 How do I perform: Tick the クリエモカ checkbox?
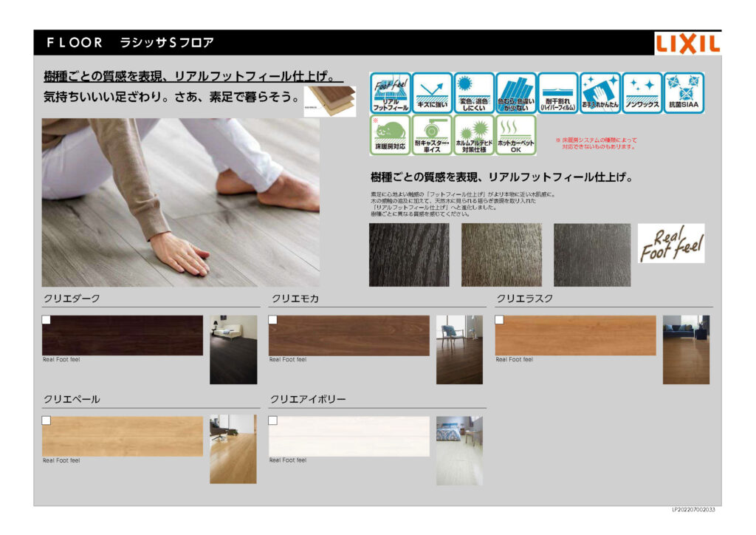tap(273, 320)
